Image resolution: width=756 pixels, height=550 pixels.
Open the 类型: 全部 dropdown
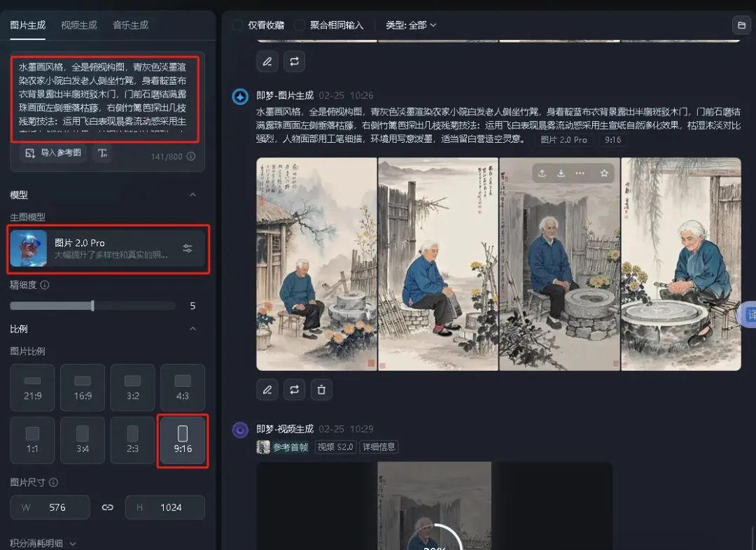411,25
